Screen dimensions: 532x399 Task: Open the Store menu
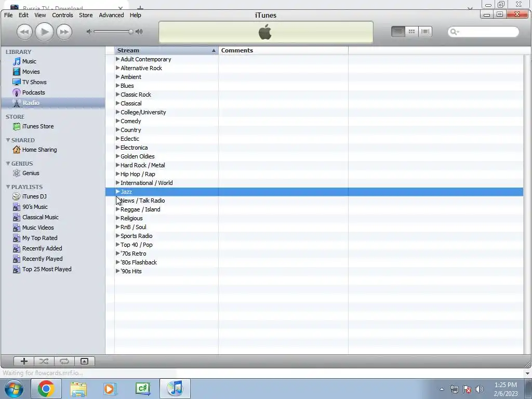[x=86, y=15]
